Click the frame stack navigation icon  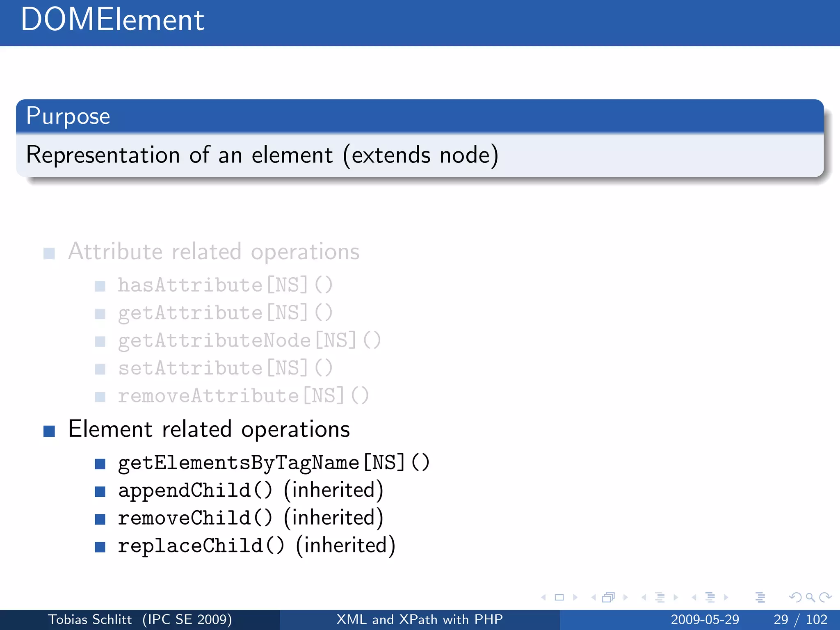click(608, 598)
